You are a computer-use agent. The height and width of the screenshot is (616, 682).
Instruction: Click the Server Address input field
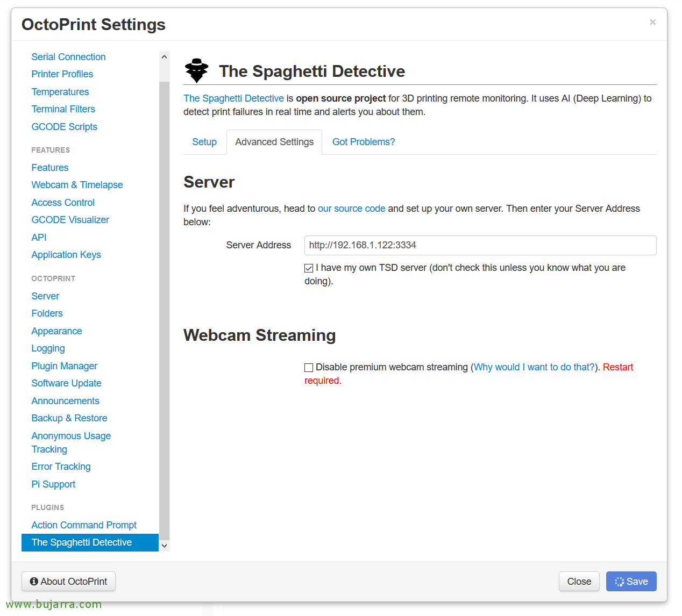click(480, 245)
